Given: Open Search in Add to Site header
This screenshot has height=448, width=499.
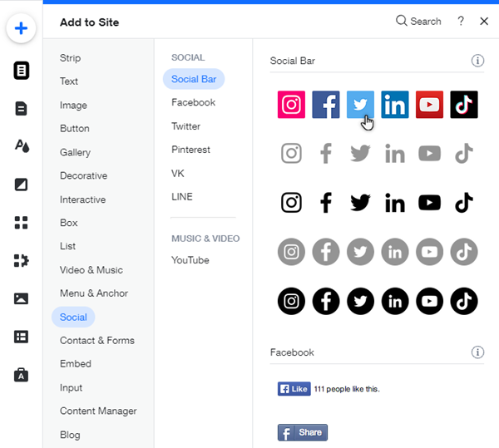Looking at the screenshot, I should tap(418, 22).
